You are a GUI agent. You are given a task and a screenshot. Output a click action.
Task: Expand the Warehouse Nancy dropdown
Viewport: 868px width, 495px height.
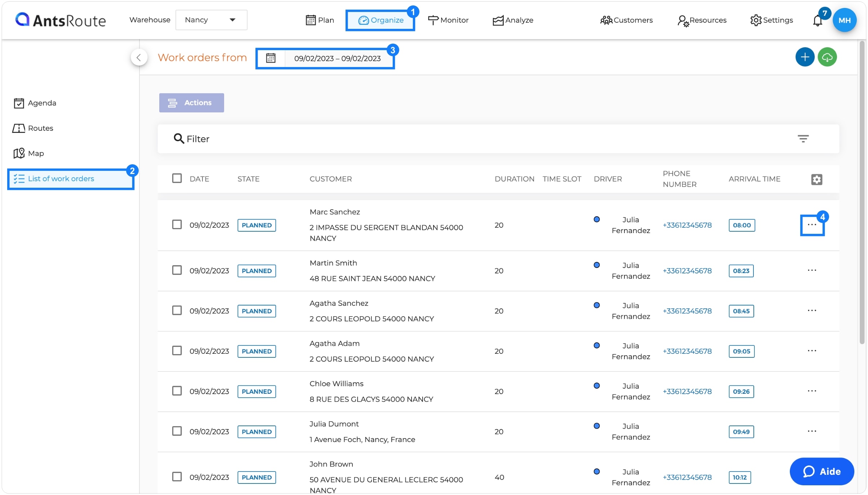211,20
